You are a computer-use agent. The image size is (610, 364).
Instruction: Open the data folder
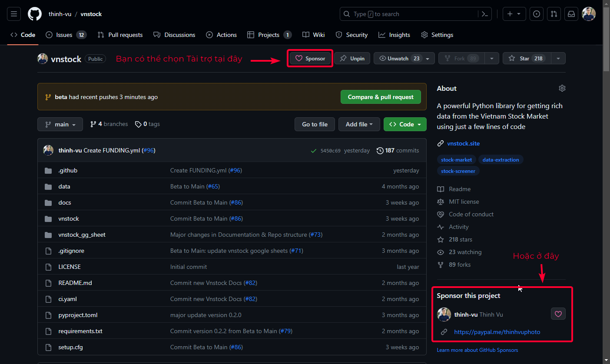tap(64, 186)
